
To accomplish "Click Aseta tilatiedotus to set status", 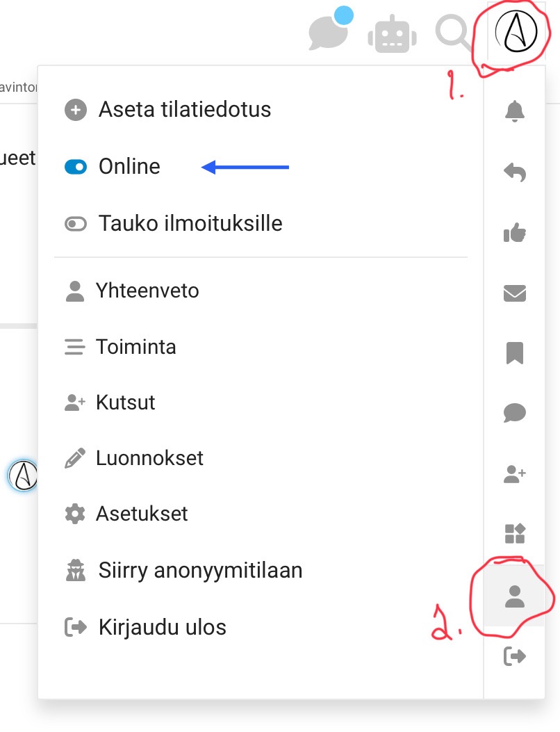I will coord(184,110).
